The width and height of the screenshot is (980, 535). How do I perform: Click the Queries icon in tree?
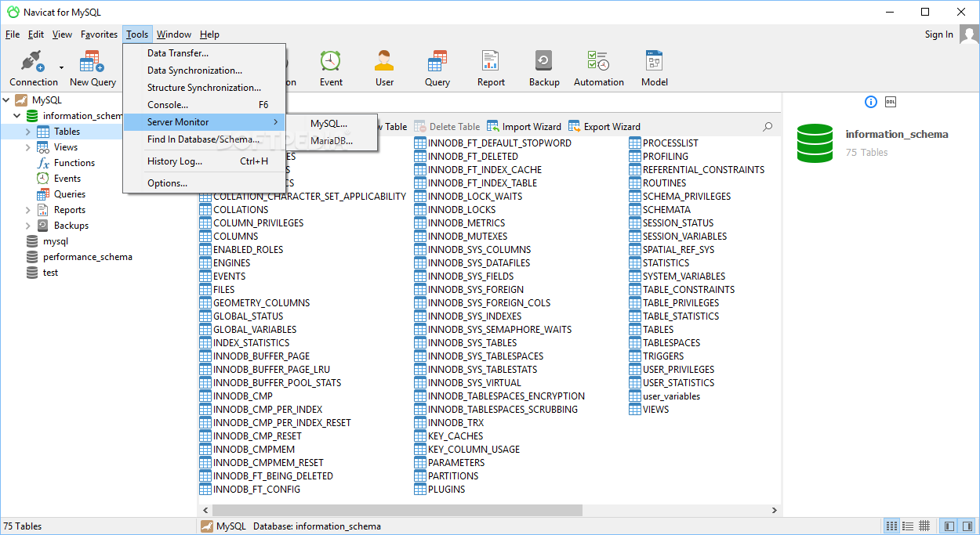[43, 194]
